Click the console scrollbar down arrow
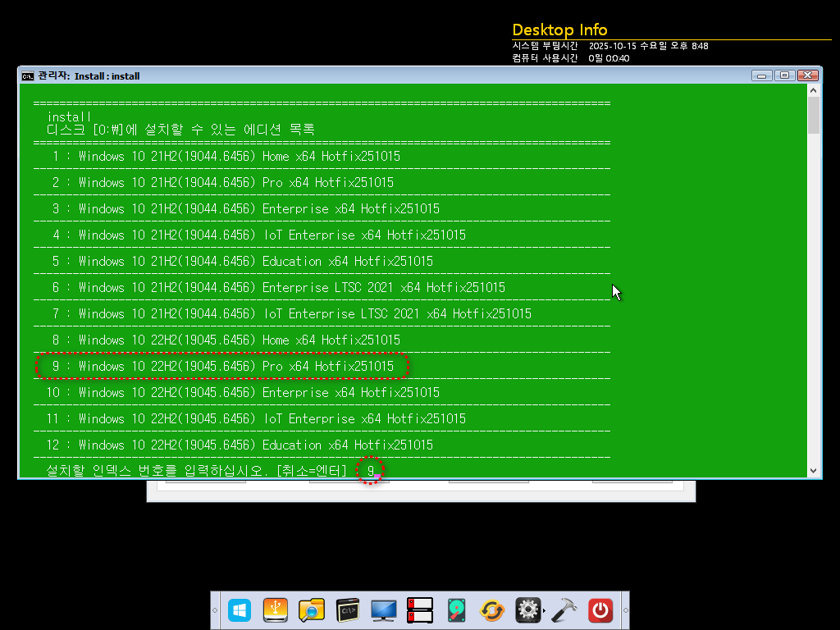The height and width of the screenshot is (630, 840). pyautogui.click(x=813, y=471)
